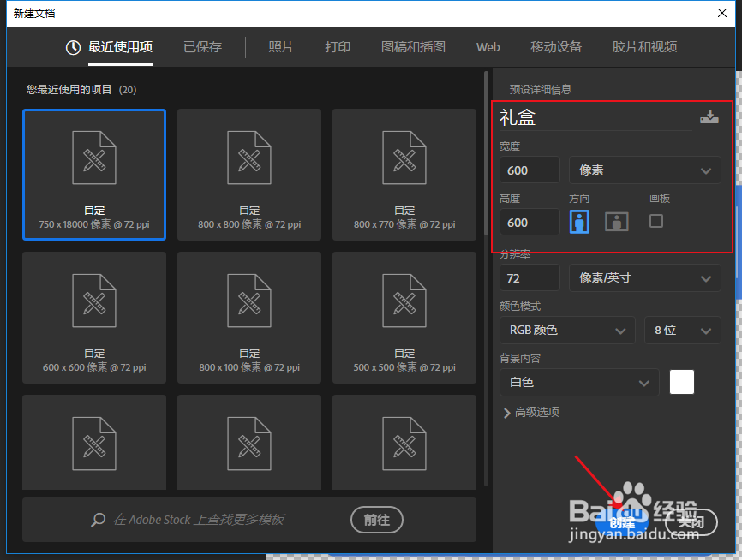
Task: Click the white background color swatch
Action: [x=681, y=382]
